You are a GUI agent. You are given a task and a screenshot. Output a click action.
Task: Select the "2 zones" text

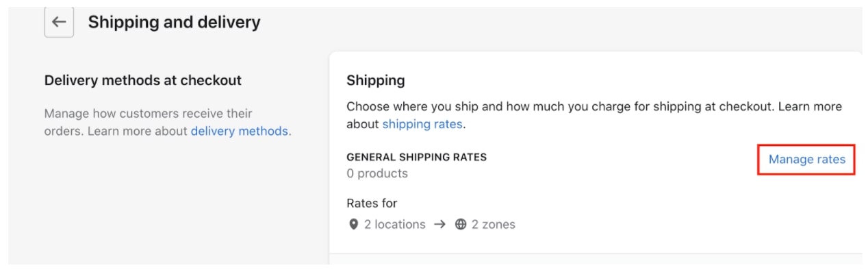[494, 225]
